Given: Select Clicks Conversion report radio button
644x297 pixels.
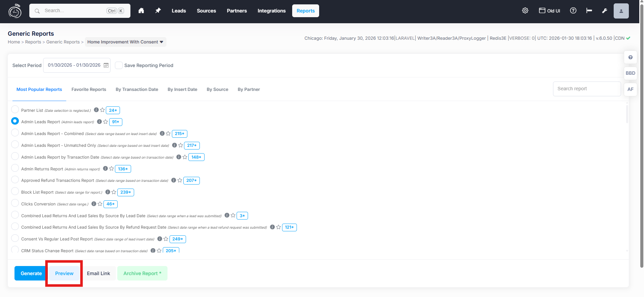Looking at the screenshot, I should (15, 203).
